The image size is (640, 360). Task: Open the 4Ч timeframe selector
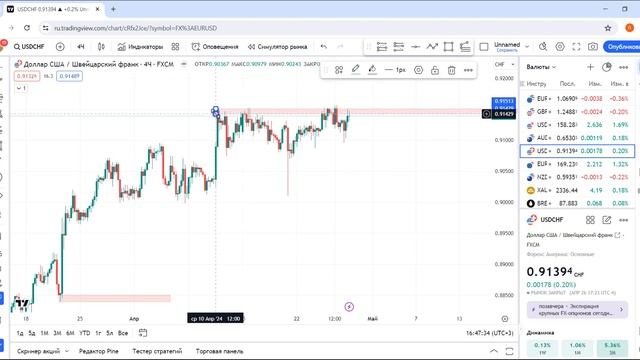click(81, 47)
